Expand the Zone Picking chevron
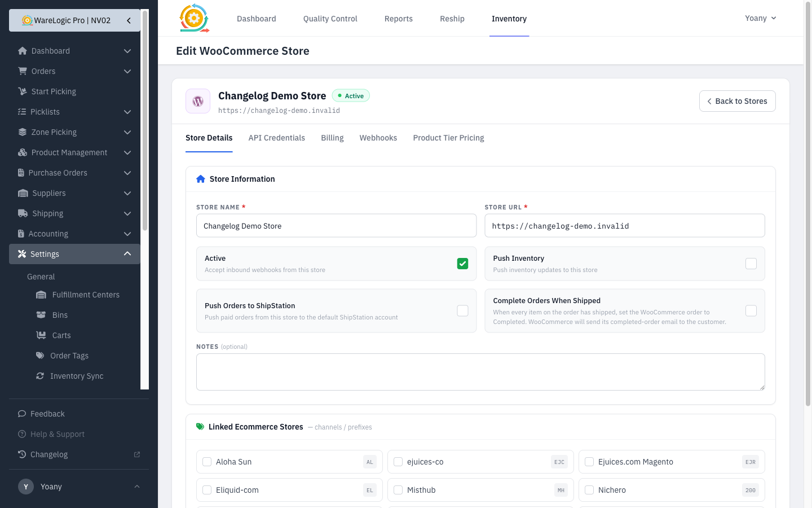812x508 pixels. coord(127,132)
